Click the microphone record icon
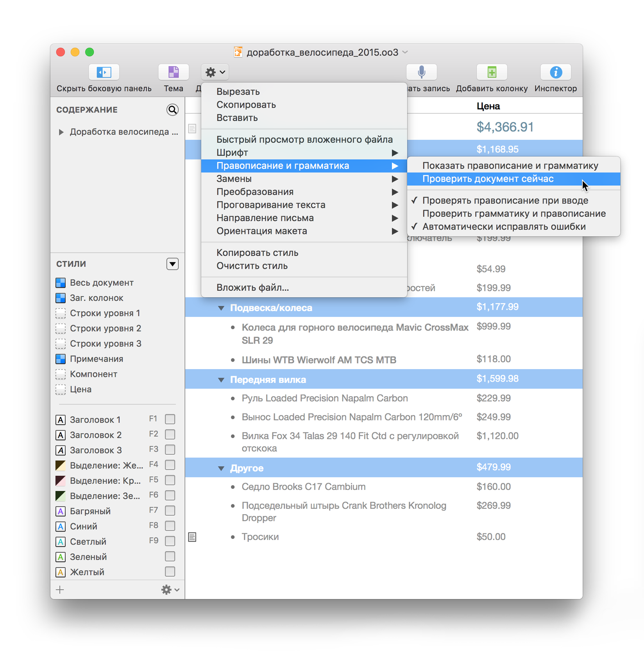644x660 pixels. click(x=421, y=72)
